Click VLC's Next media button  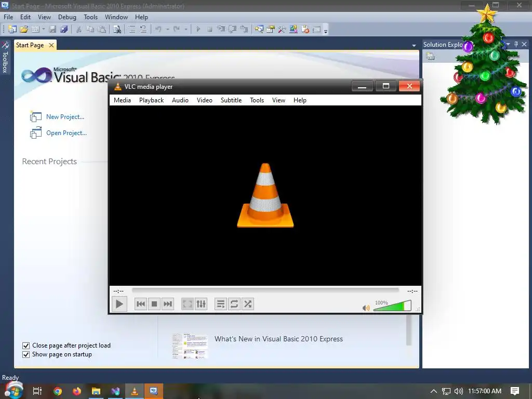(168, 303)
